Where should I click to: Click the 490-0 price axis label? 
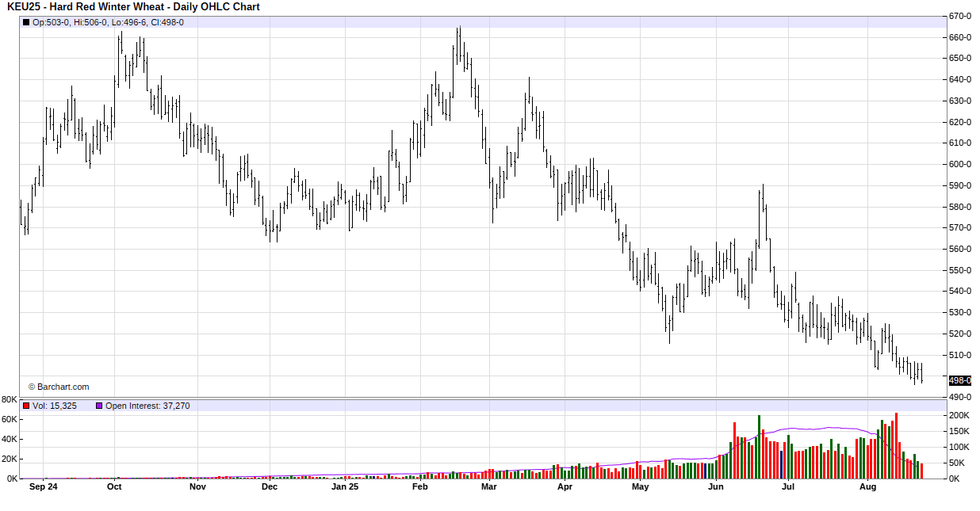pyautogui.click(x=961, y=397)
